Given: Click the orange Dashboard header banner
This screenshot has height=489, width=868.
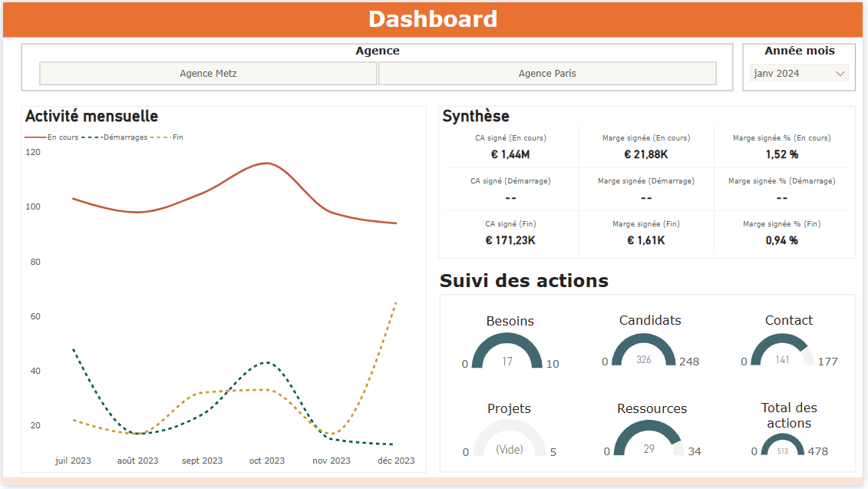Looking at the screenshot, I should (x=434, y=19).
